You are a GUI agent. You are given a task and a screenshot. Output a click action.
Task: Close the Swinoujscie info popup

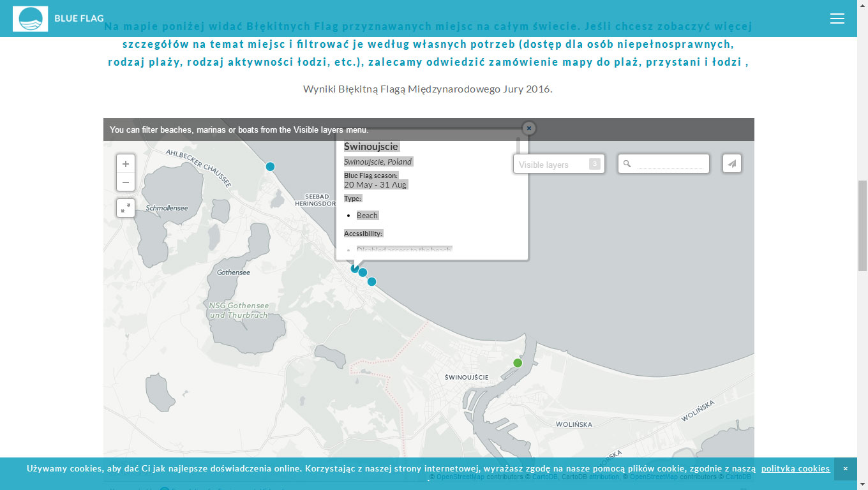tap(528, 128)
